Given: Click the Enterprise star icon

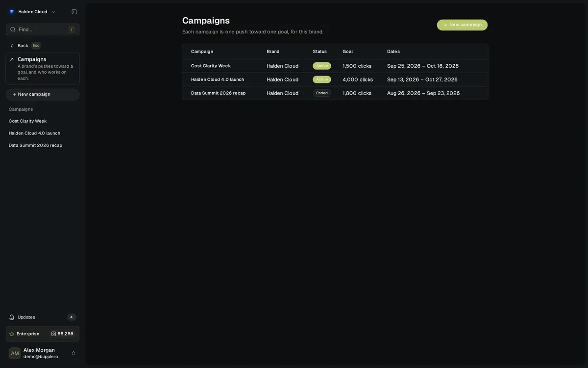Looking at the screenshot, I should tap(12, 334).
